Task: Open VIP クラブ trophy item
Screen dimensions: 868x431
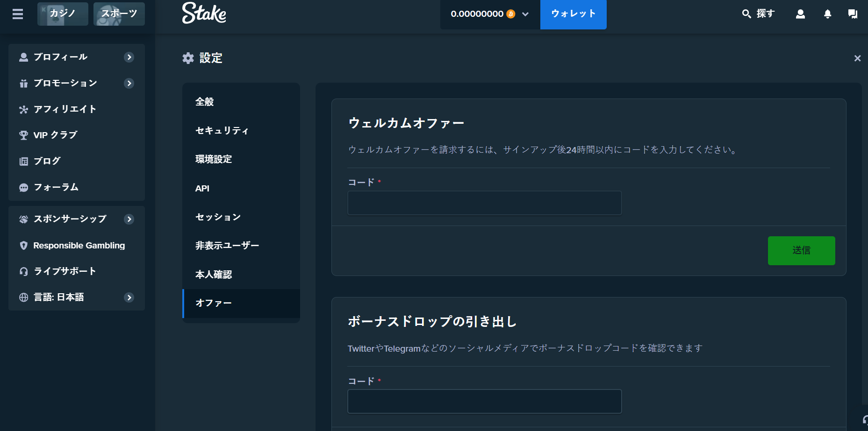Action: tap(55, 135)
